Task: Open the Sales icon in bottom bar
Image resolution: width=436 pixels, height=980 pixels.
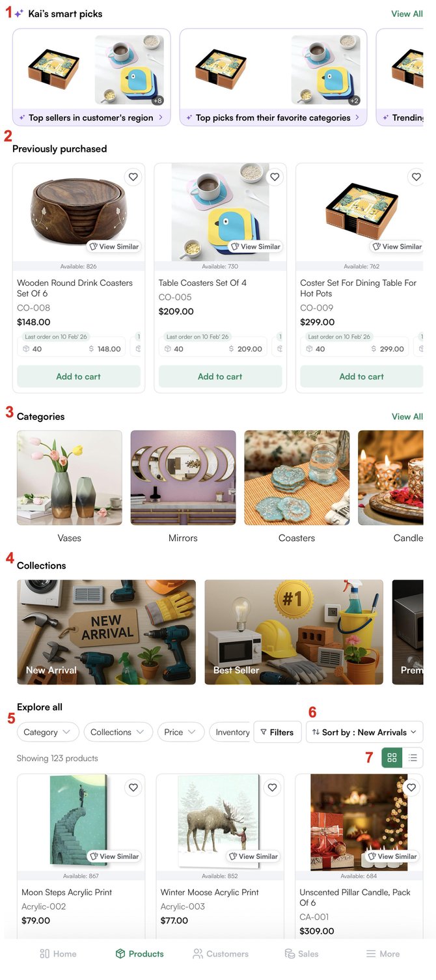Action: 290,954
